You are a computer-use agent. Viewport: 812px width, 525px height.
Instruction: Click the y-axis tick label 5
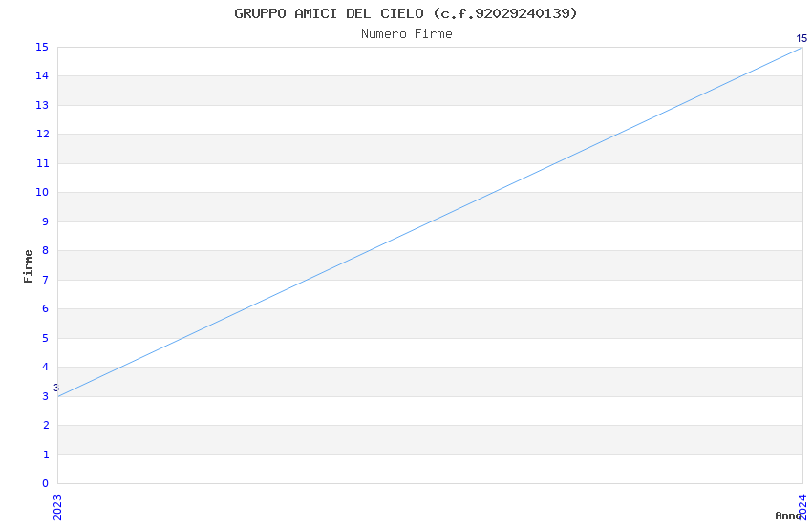[x=45, y=338]
